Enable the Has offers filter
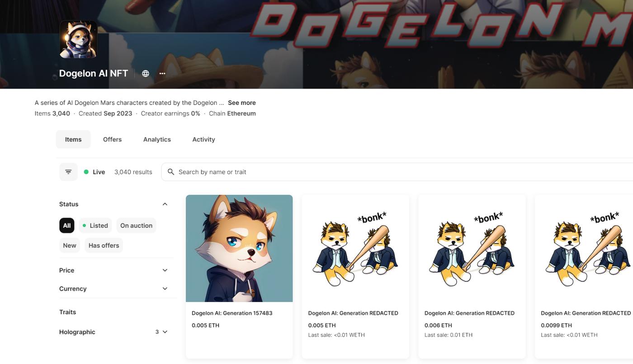The width and height of the screenshot is (633, 364). tap(104, 245)
